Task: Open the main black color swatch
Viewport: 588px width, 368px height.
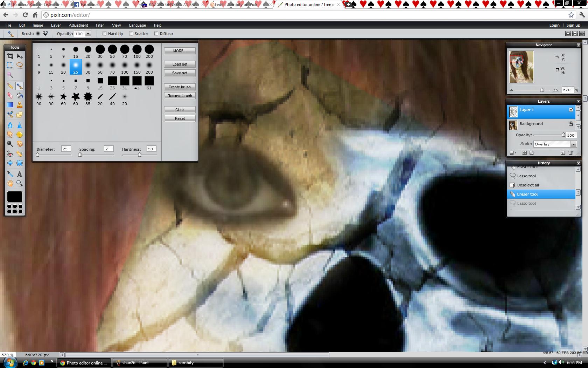Action: [x=15, y=197]
